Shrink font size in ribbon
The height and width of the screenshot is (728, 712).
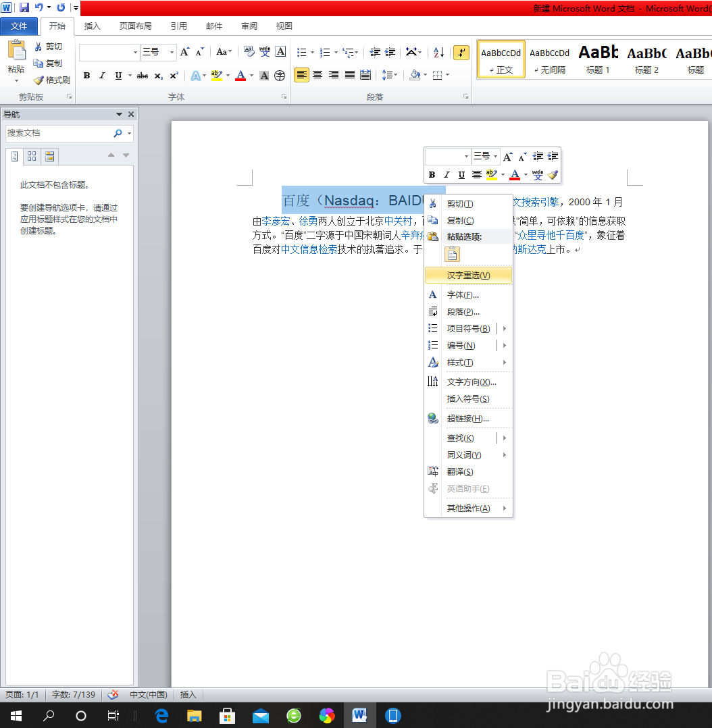[x=200, y=52]
